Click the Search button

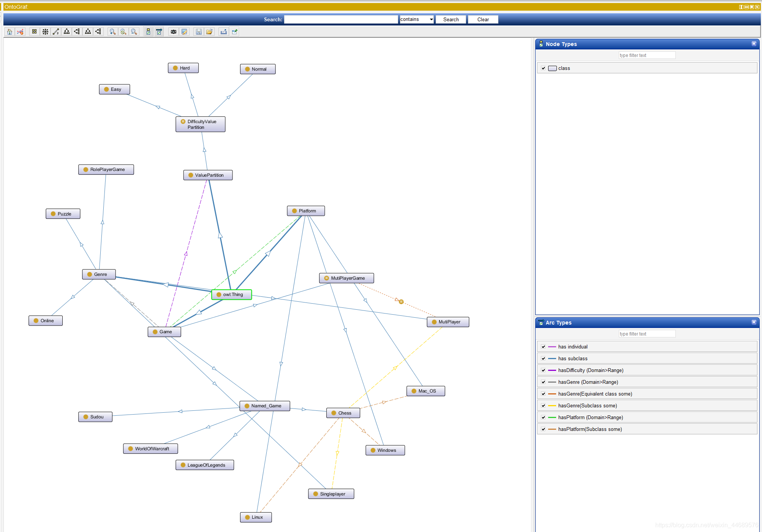[x=451, y=19]
